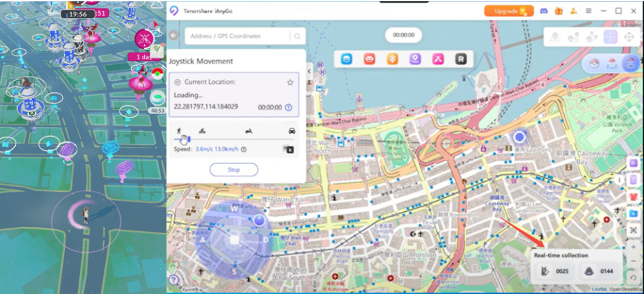This screenshot has width=644, height=294.
Task: Click the Pokeball with blue pedestal icon
Action: pos(612,64)
